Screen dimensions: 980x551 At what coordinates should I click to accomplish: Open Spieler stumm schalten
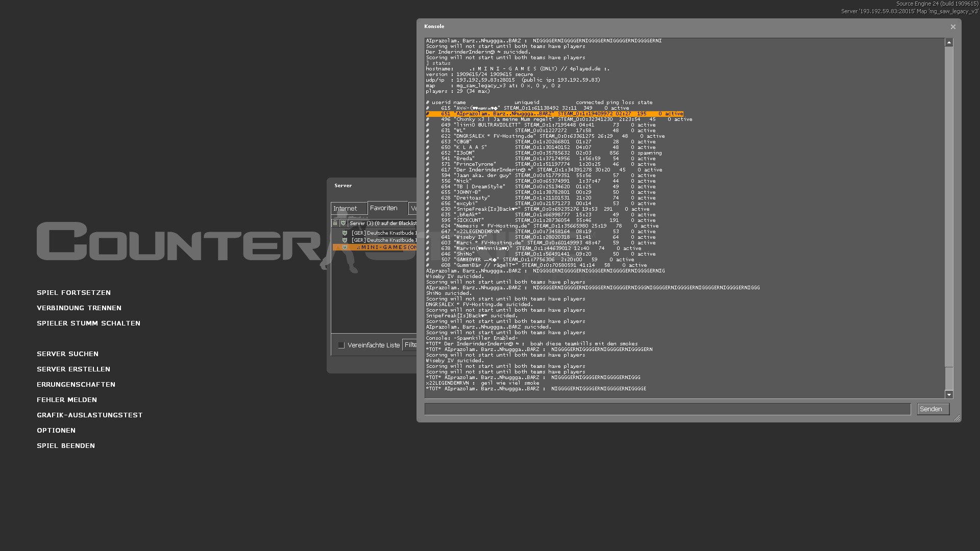[88, 323]
